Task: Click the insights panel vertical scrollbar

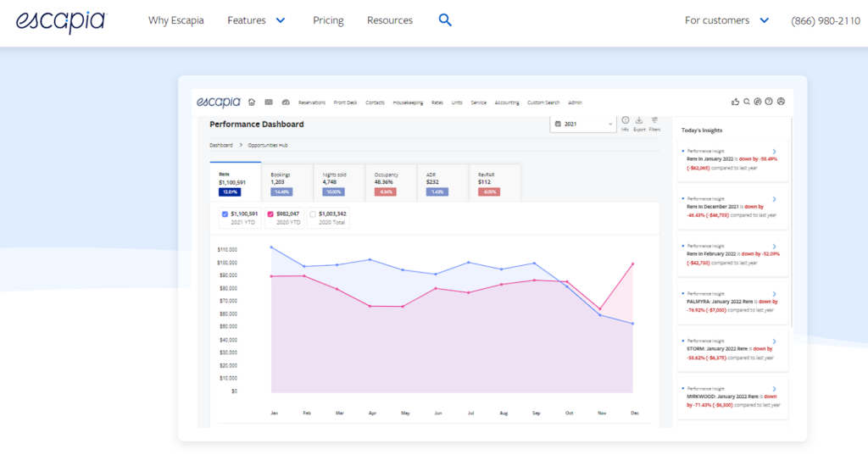Action: [792, 221]
